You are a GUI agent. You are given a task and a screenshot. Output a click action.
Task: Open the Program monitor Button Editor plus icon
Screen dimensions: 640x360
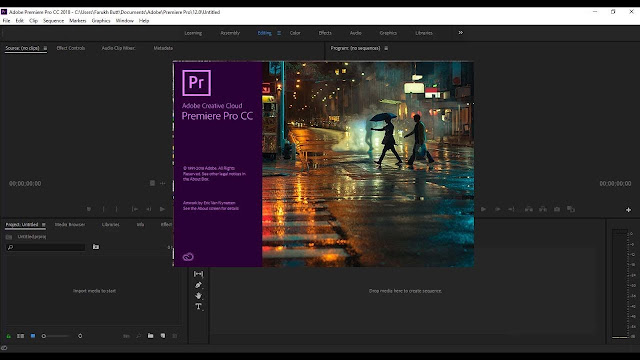[629, 210]
